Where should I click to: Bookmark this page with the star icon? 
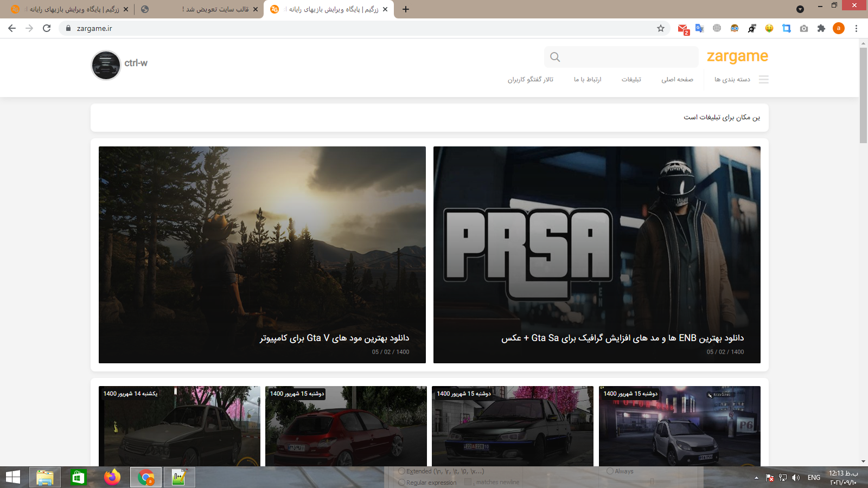[x=661, y=28]
